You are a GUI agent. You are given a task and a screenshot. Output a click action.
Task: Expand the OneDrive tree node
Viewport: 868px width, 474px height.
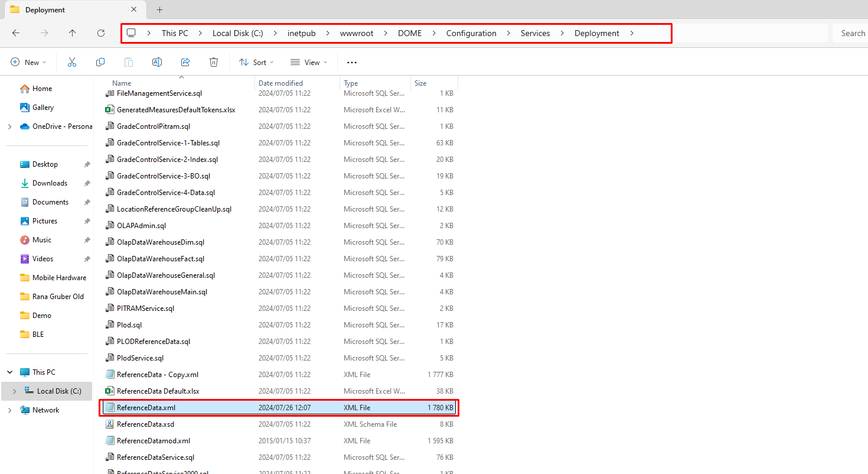click(x=9, y=126)
